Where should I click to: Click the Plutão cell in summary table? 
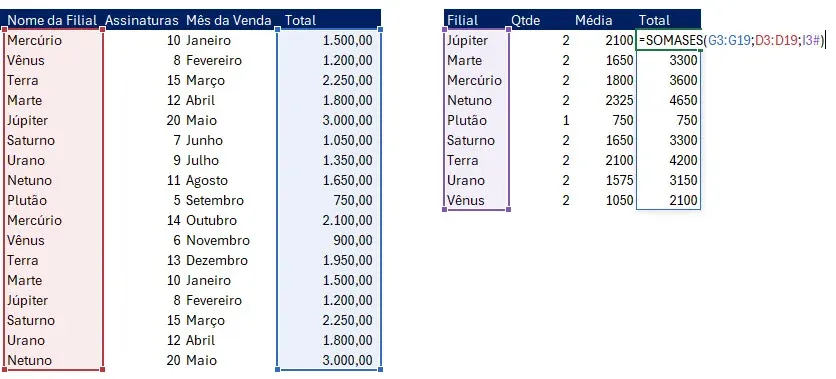[467, 120]
